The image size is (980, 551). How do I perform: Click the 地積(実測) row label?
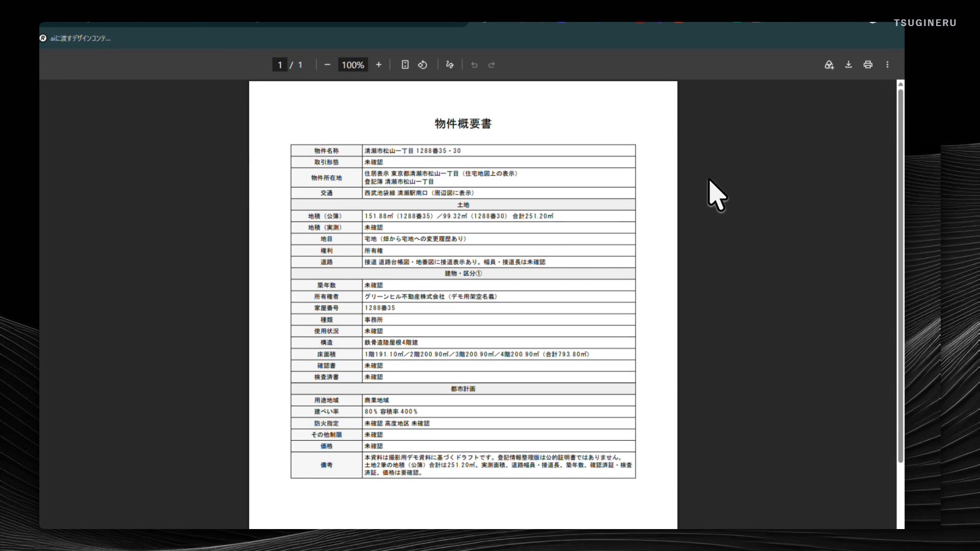[326, 228]
